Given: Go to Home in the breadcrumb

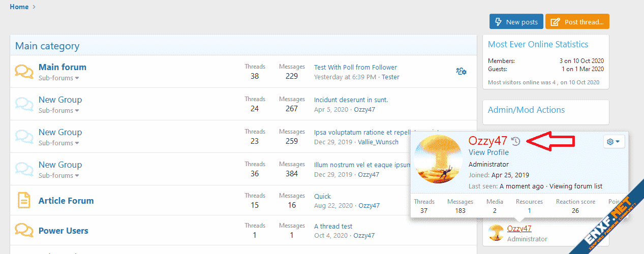Looking at the screenshot, I should tap(19, 7).
